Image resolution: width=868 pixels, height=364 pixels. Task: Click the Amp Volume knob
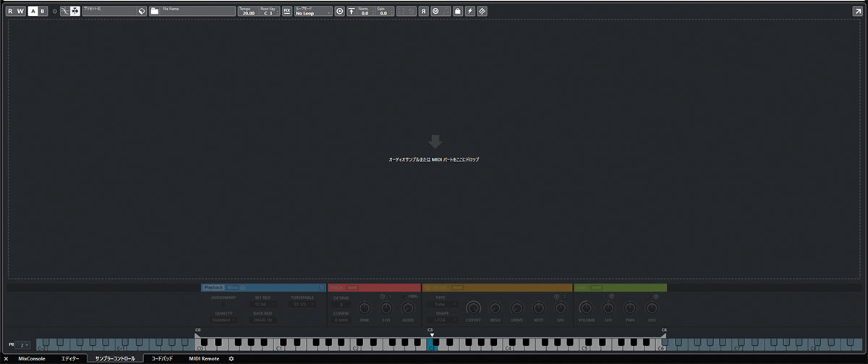point(585,308)
